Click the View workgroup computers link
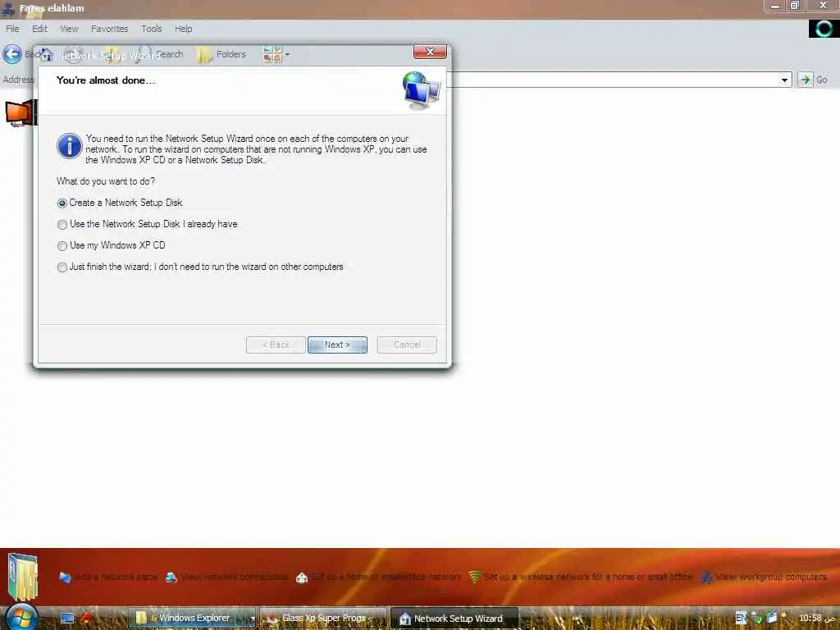840x630 pixels. click(x=770, y=577)
